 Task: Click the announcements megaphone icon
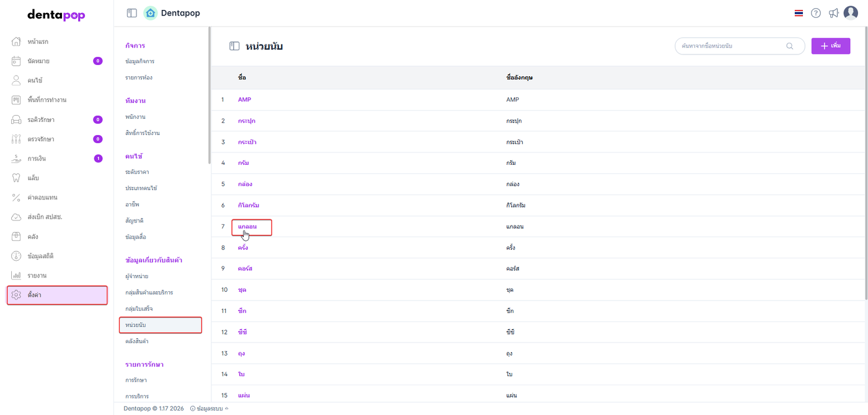pos(834,13)
